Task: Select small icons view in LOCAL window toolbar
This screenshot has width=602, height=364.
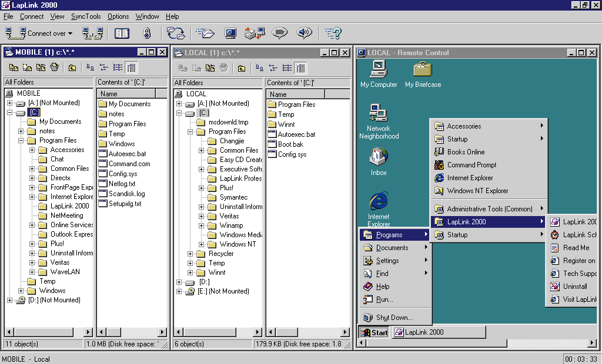Action: coord(273,68)
